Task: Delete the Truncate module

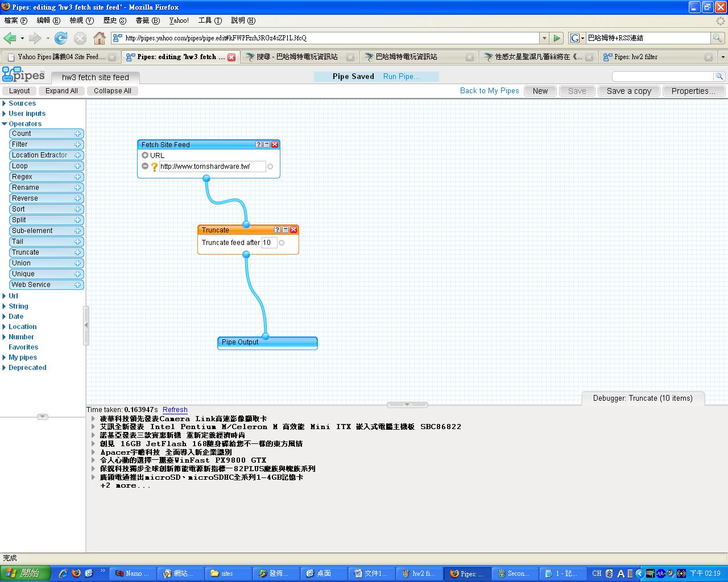Action: 293,230
